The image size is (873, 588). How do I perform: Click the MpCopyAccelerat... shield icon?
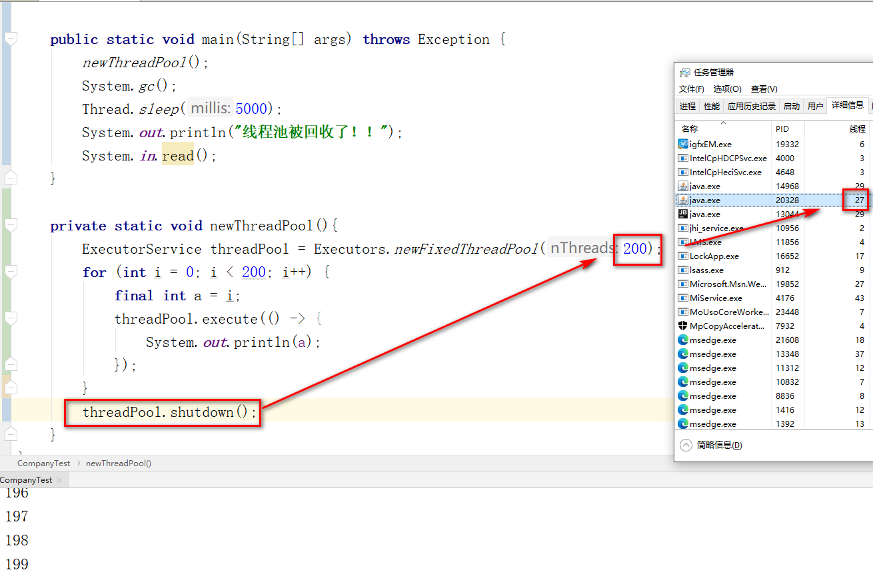[682, 326]
